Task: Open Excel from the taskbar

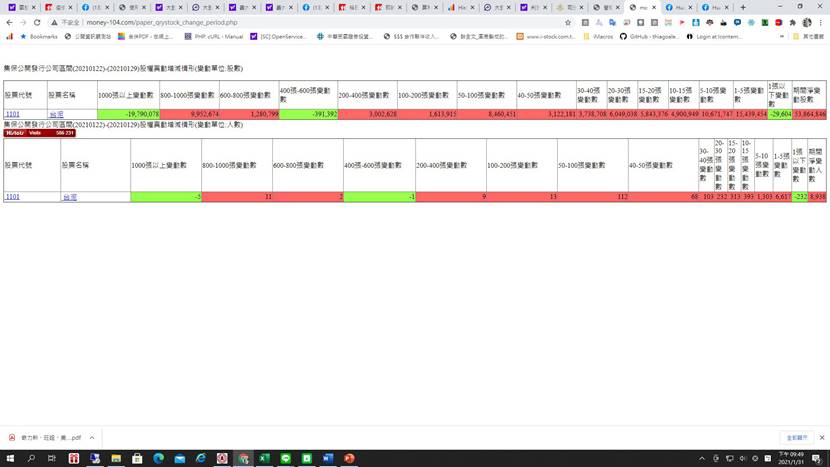Action: tap(264, 458)
